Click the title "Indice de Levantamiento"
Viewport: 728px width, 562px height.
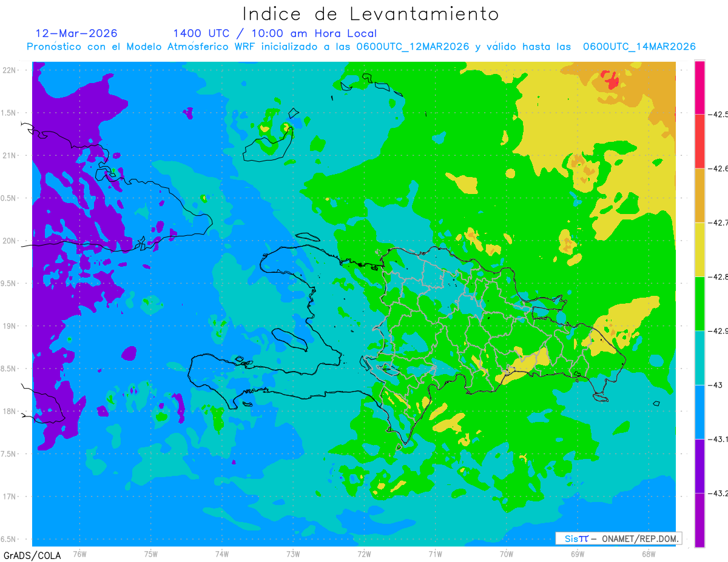point(370,14)
